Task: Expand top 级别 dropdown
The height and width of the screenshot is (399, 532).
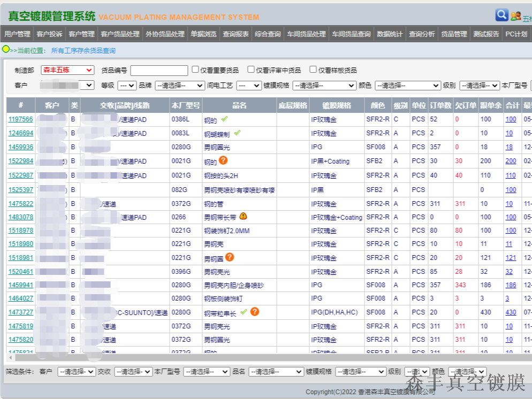Action: coord(480,86)
